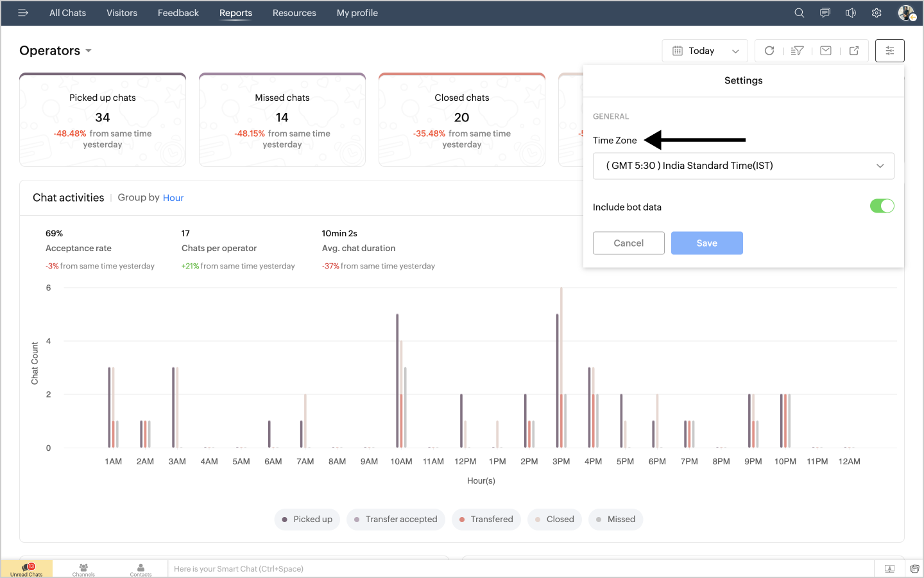The height and width of the screenshot is (578, 924).
Task: Click the Chat activities heading
Action: pyautogui.click(x=69, y=198)
